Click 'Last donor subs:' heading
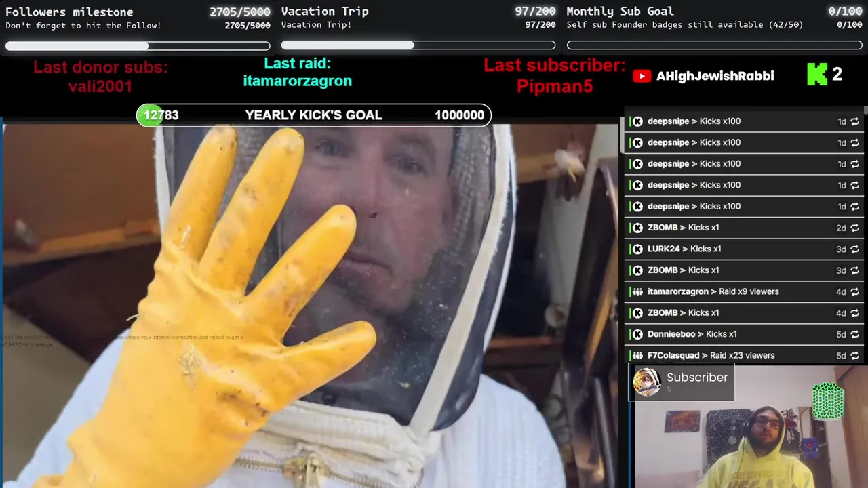Viewport: 868px width, 488px height. click(x=100, y=67)
